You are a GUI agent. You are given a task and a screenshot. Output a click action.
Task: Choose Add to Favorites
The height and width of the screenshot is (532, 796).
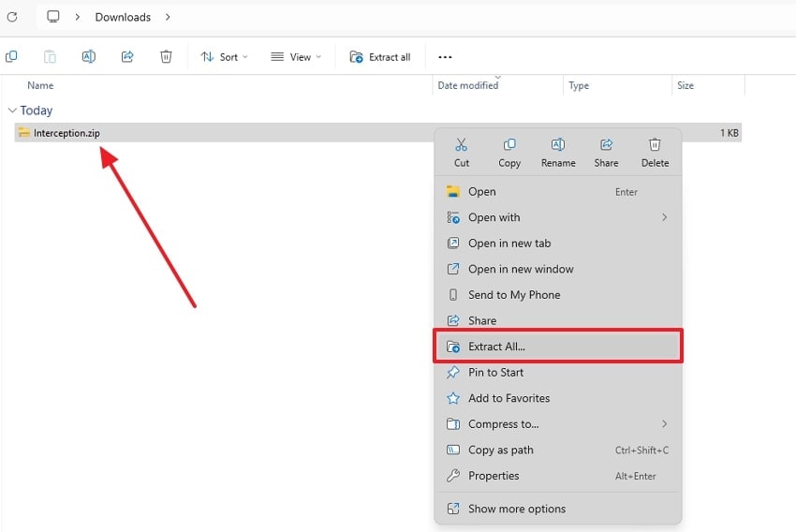557,398
